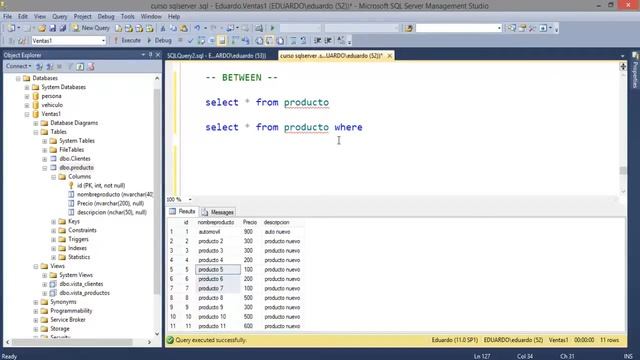Open the 100 % zoom dropdown in editor
This screenshot has width=640, height=360.
tap(190, 200)
